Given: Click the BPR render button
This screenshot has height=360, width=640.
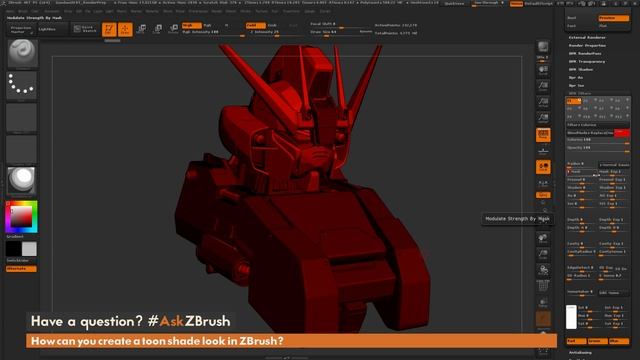Looking at the screenshot, I should pyautogui.click(x=543, y=47).
